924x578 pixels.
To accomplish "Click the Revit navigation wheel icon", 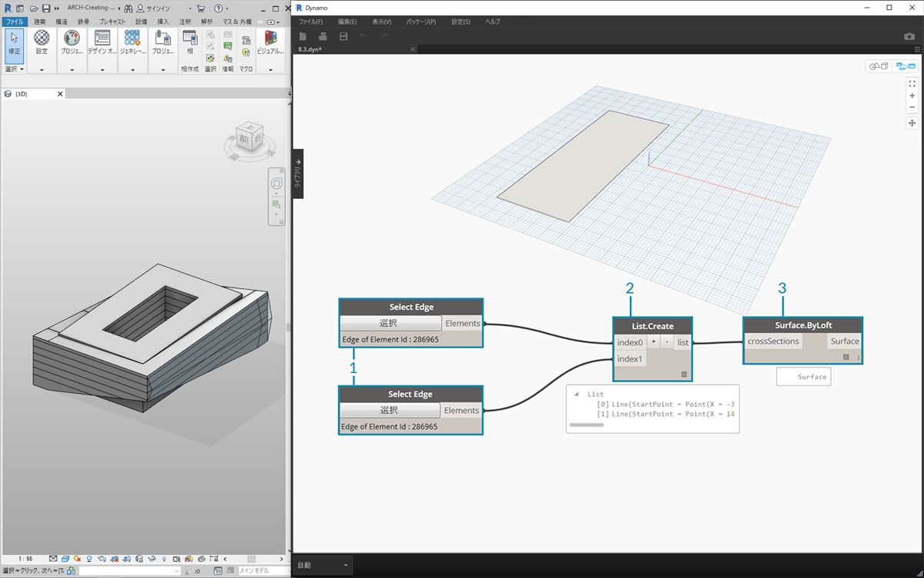I will [276, 183].
